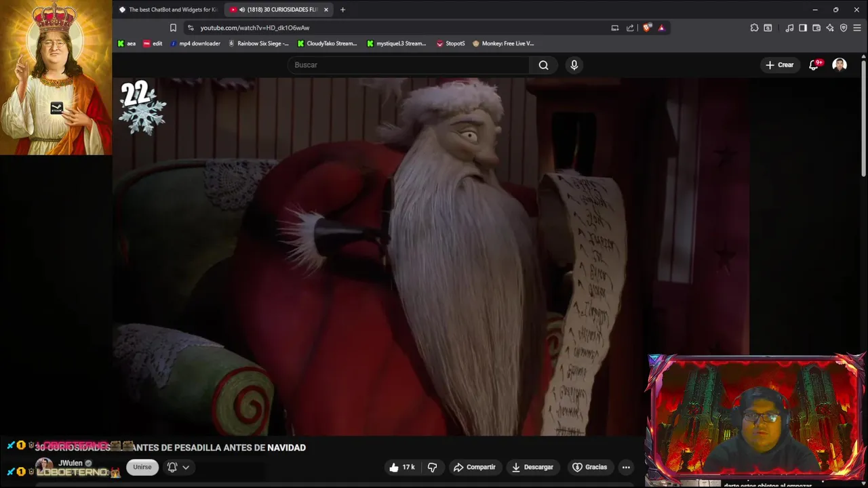
Task: Open Brave Shields lion icon
Action: pyautogui.click(x=647, y=28)
